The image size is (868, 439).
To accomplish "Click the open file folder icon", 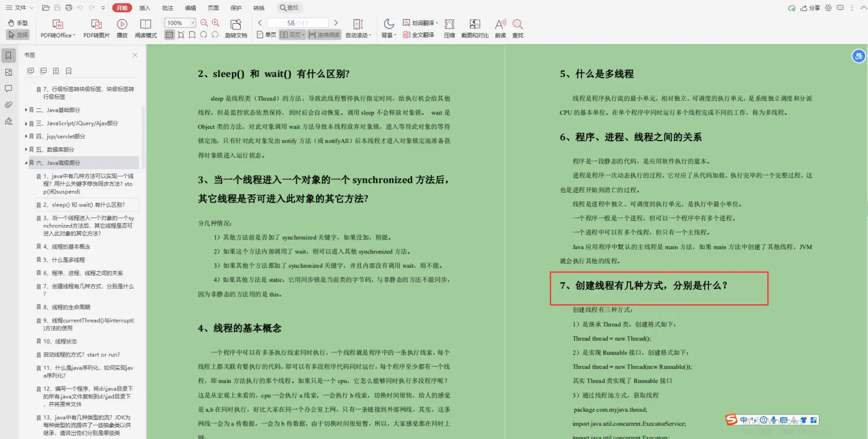I will (46, 8).
